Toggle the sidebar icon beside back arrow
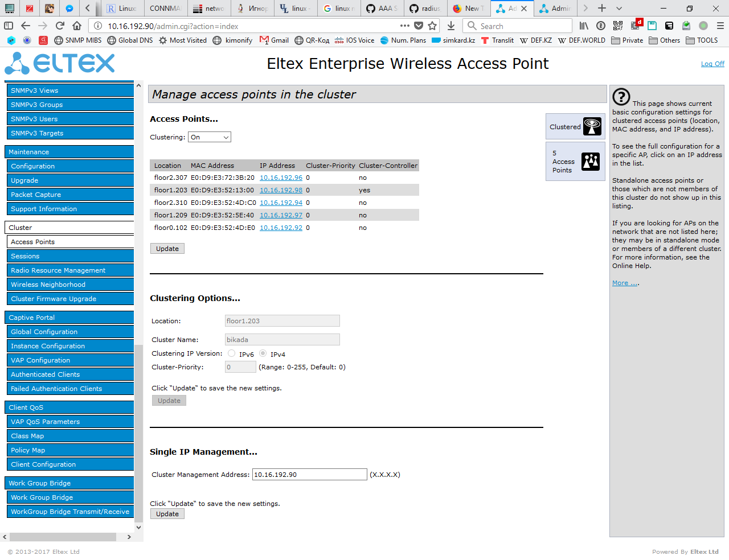This screenshot has height=560, width=729. click(x=9, y=26)
